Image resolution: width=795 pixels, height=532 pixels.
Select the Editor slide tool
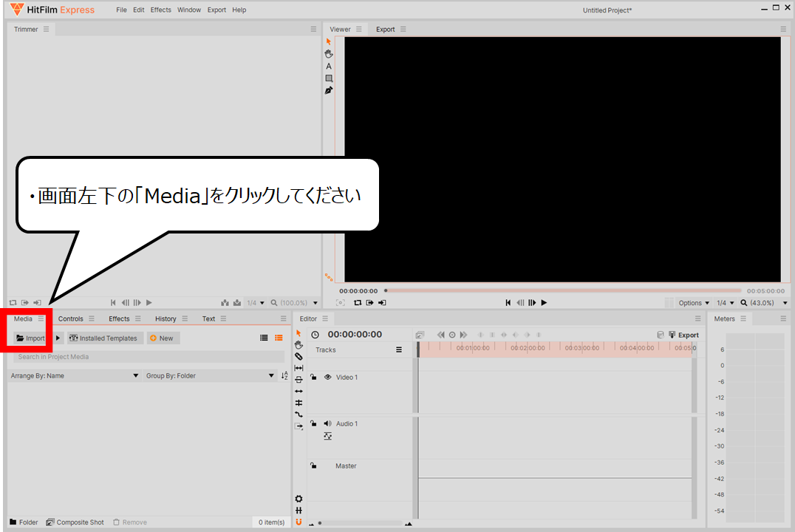(298, 380)
